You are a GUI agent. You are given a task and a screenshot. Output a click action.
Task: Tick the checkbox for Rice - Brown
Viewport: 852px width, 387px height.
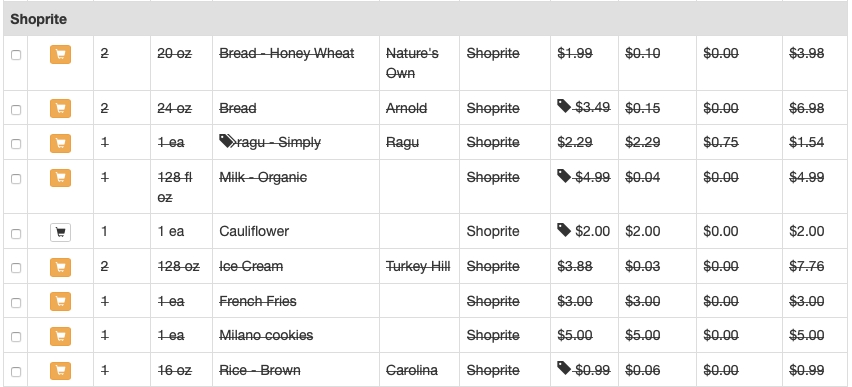point(16,372)
